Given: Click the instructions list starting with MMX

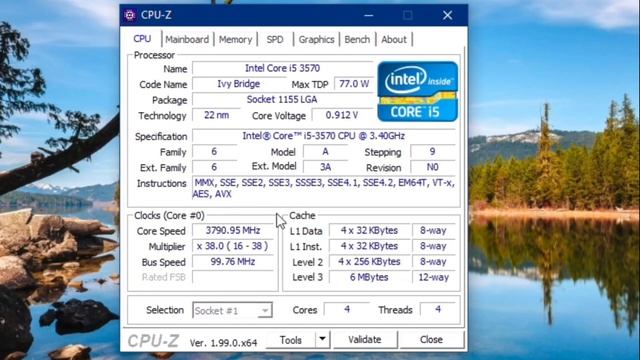Looking at the screenshot, I should click(324, 188).
